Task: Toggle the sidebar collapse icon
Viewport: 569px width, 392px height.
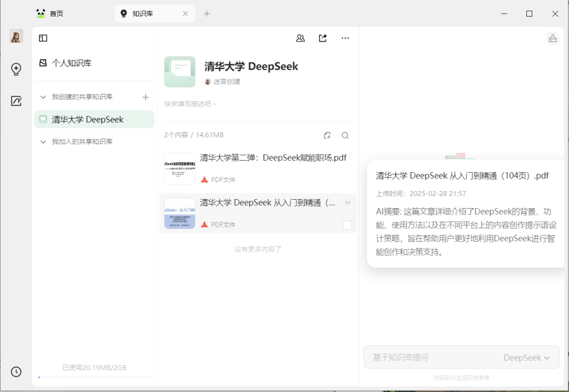Action: point(42,38)
